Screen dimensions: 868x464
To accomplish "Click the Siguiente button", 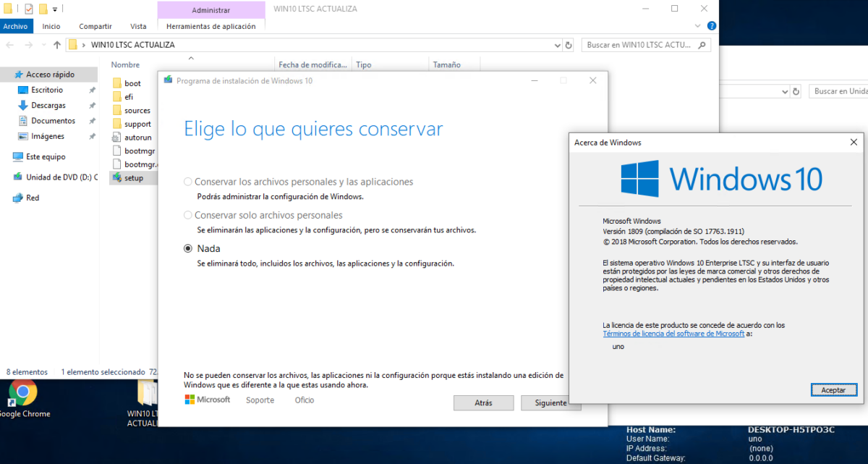I will [550, 402].
